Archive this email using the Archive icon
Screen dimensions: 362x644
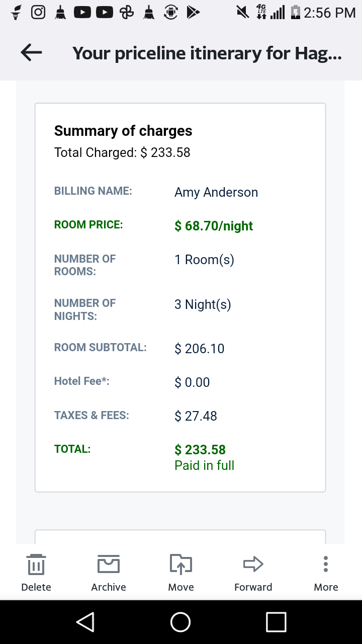pos(109,565)
